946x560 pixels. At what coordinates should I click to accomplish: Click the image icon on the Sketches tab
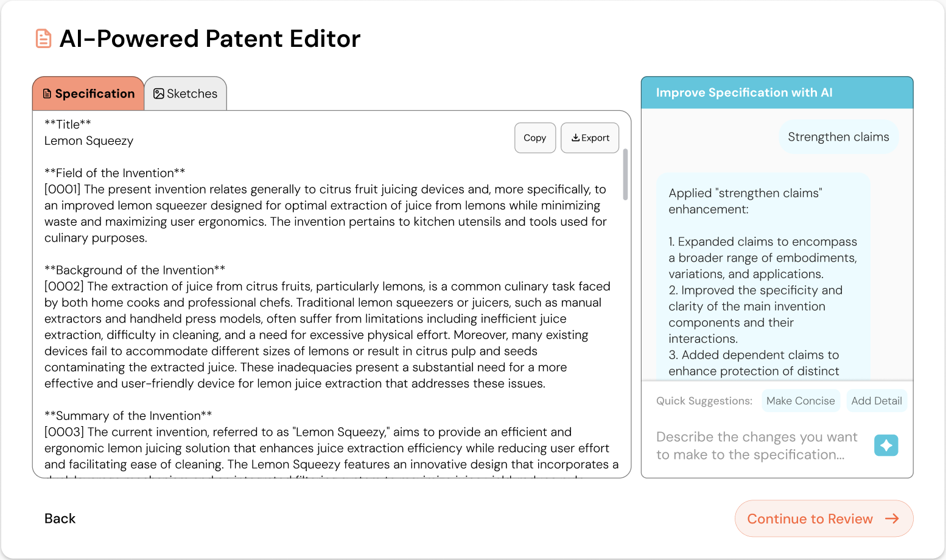coord(159,93)
